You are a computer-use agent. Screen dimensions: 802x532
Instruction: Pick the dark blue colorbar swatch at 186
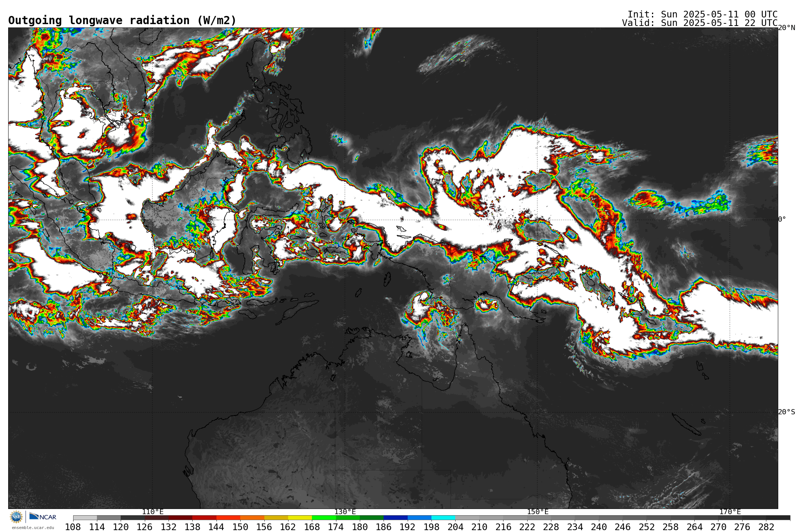click(x=395, y=518)
